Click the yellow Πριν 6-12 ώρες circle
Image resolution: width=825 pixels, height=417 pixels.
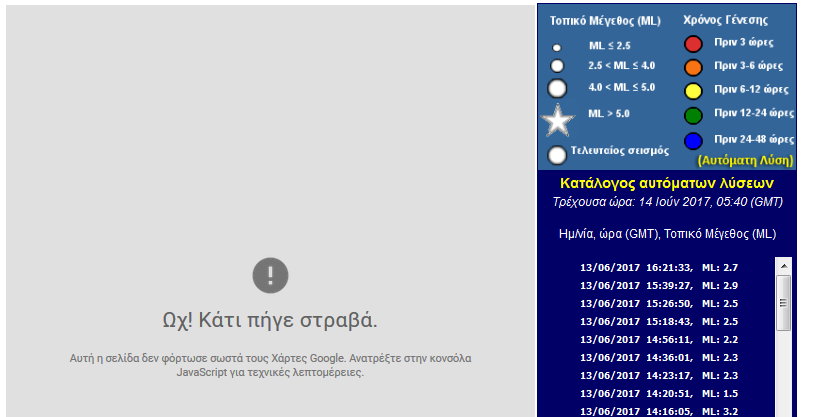pos(693,91)
